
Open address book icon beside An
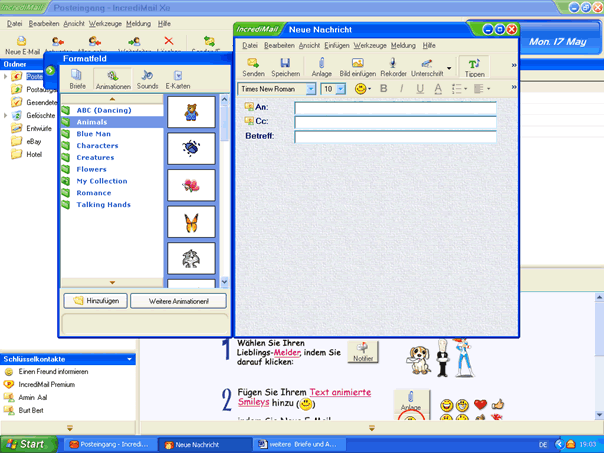[x=249, y=106]
